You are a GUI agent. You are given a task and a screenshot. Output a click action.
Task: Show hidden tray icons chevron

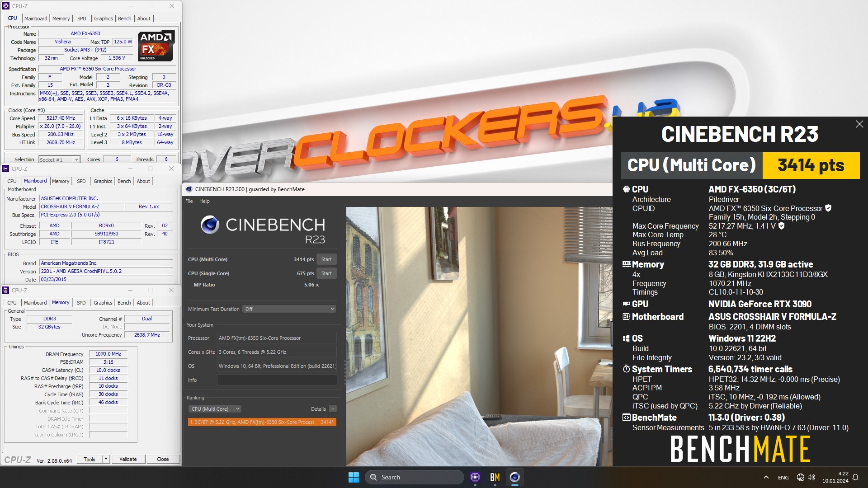click(766, 477)
